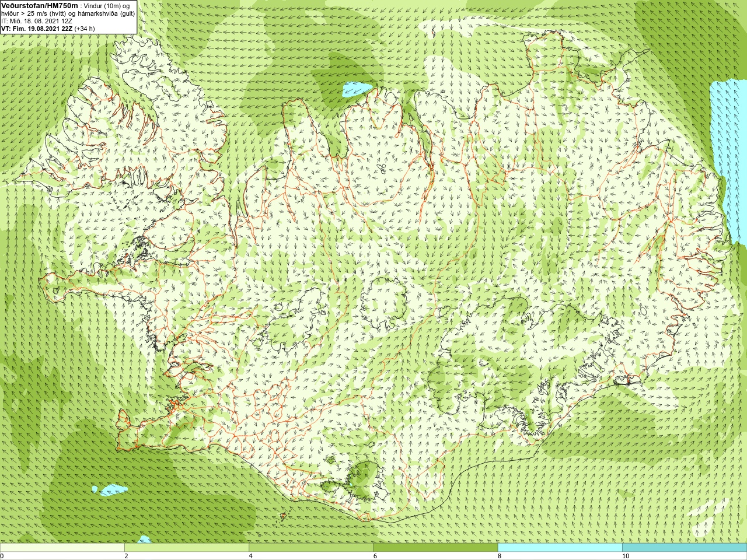This screenshot has width=747, height=560.
Task: Click the '6' label on the scale
Action: click(375, 556)
